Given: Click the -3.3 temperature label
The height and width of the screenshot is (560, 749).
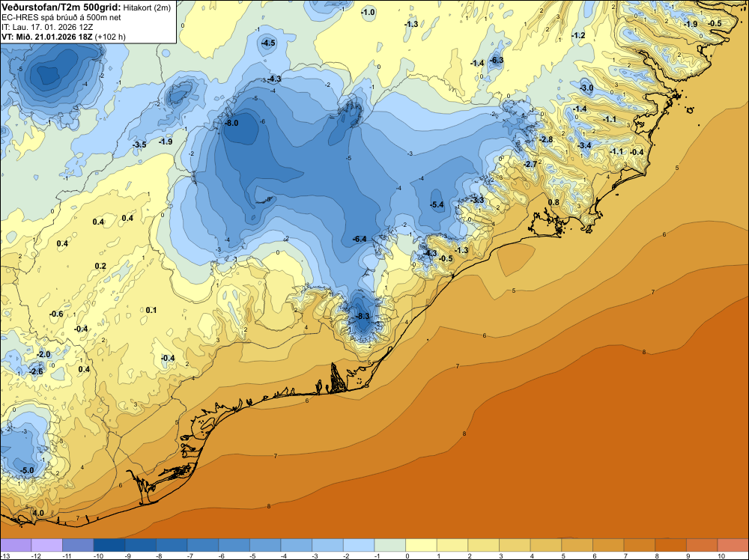Looking at the screenshot, I should pyautogui.click(x=478, y=200).
